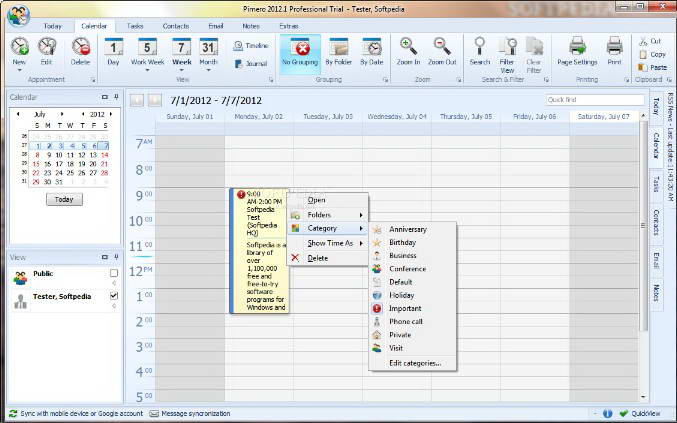The width and height of the screenshot is (677, 423).
Task: Go to next month in mini calendar
Action: coord(62,114)
